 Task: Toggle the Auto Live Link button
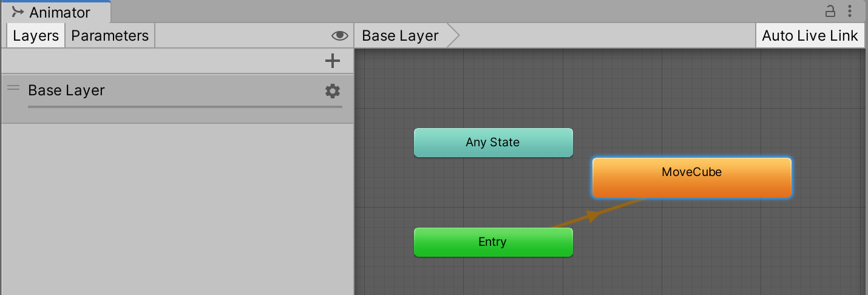click(810, 36)
